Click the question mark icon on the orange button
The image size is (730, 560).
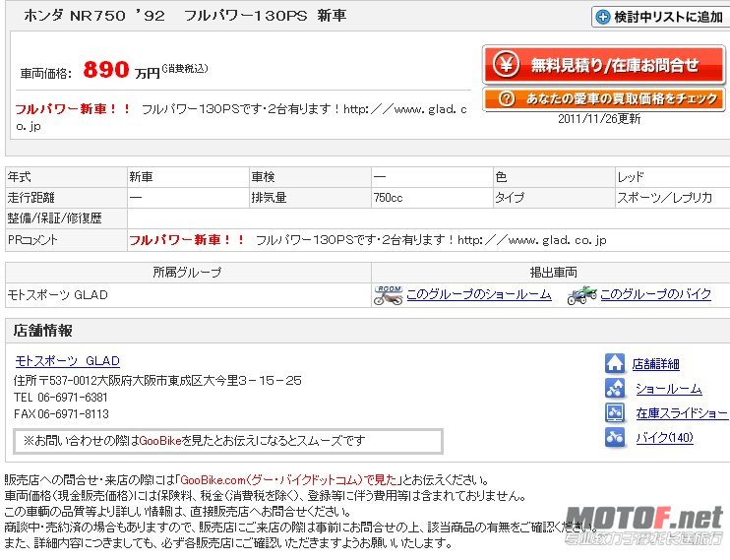[506, 98]
